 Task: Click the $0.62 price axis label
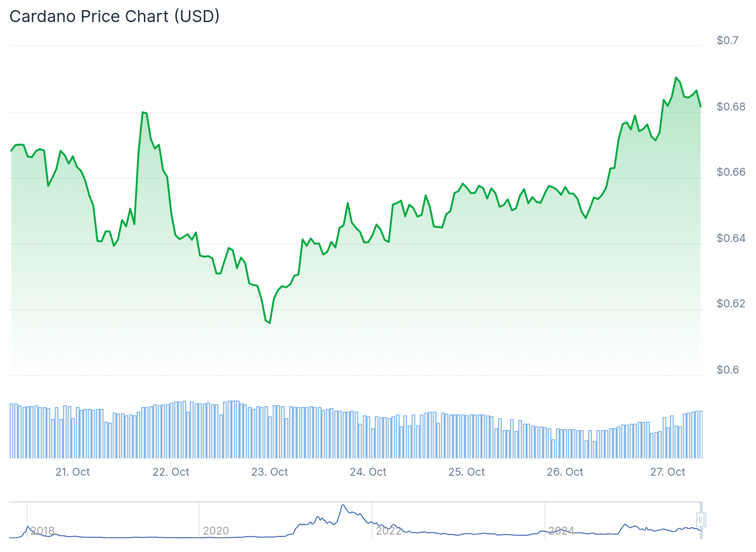click(731, 304)
